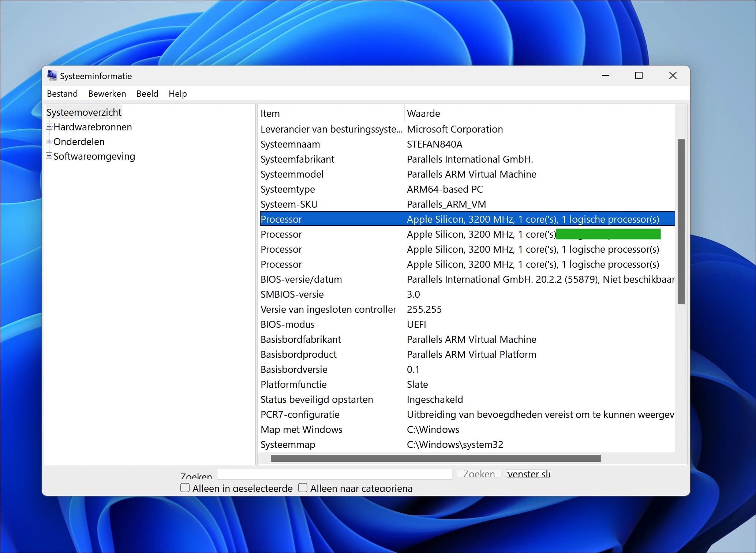Expand the Softwareomgeving tree node

(x=49, y=156)
